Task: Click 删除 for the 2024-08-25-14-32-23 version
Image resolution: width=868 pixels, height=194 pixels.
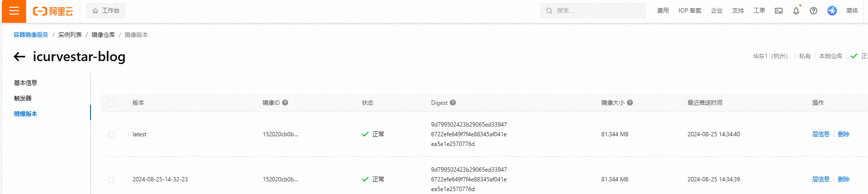Action: tap(843, 179)
